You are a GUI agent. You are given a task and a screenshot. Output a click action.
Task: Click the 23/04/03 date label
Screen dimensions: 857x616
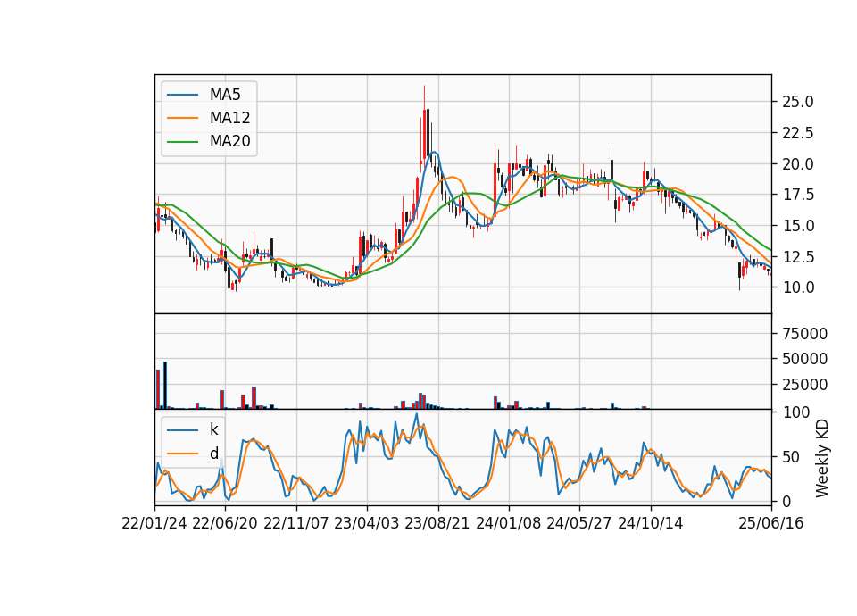367,524
